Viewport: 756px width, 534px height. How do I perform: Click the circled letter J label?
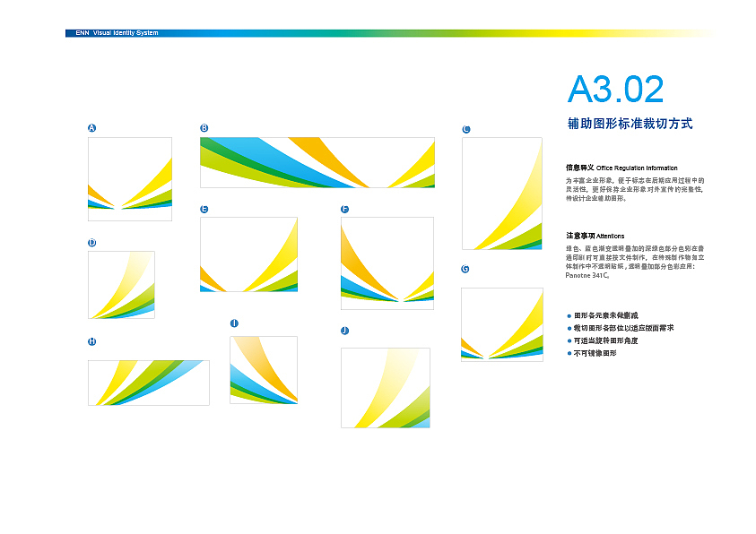point(344,331)
